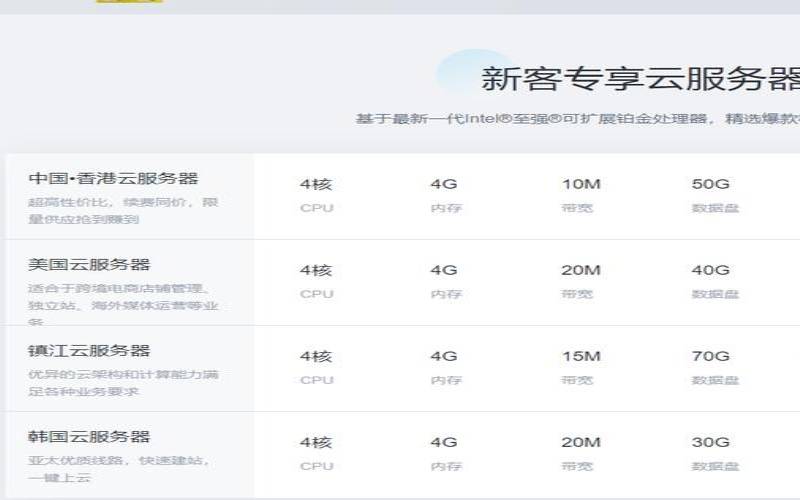The image size is (800, 500).
Task: Select the 4G memory value in 香港 row
Action: pyautogui.click(x=444, y=184)
